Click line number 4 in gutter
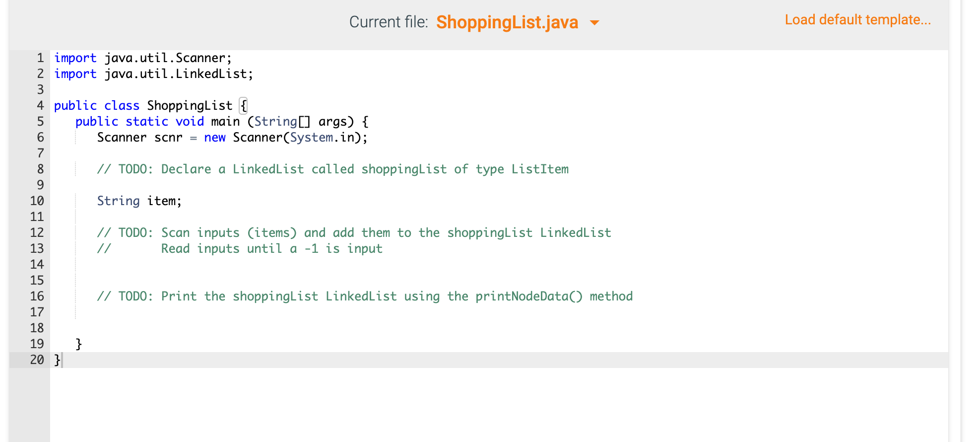This screenshot has height=442, width=980. tap(40, 106)
